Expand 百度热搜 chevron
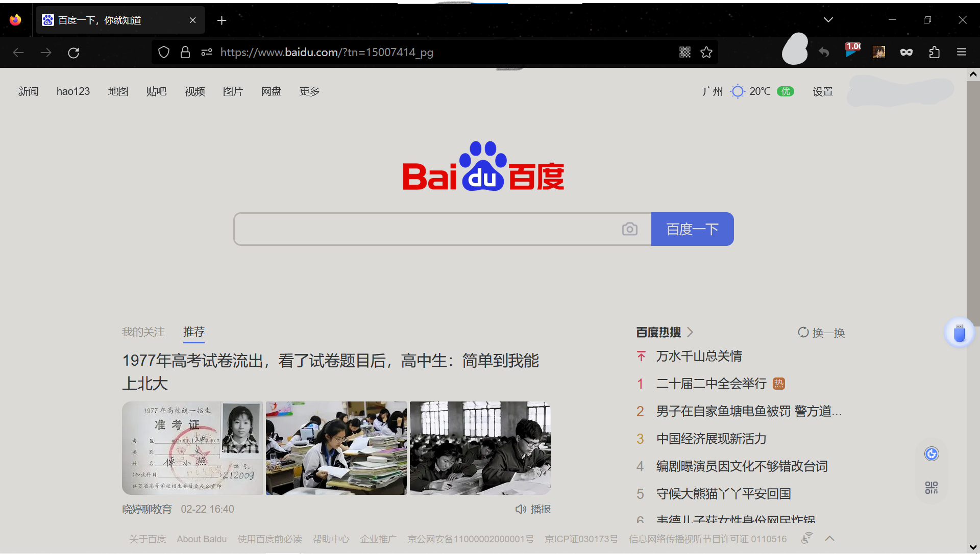This screenshot has width=980, height=554. click(x=690, y=332)
